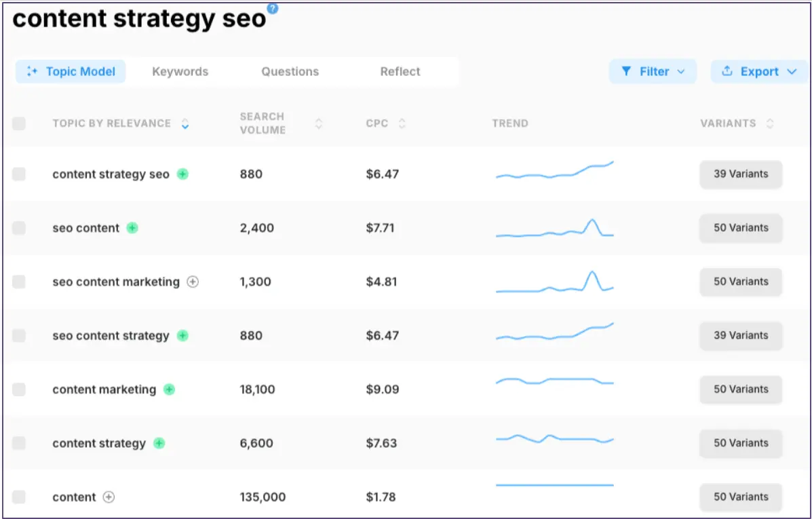Expand the Export dropdown
The image size is (812, 519).
pyautogui.click(x=791, y=71)
